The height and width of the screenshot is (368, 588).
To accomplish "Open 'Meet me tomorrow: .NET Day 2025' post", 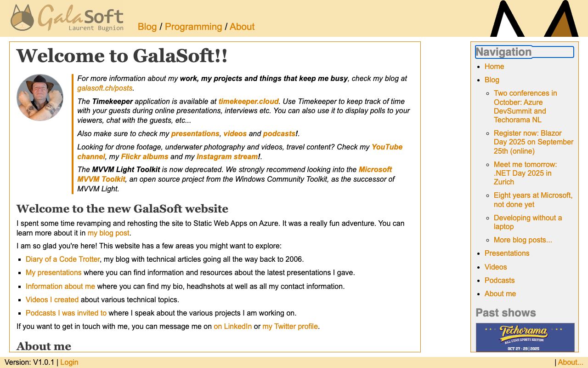I will click(526, 173).
